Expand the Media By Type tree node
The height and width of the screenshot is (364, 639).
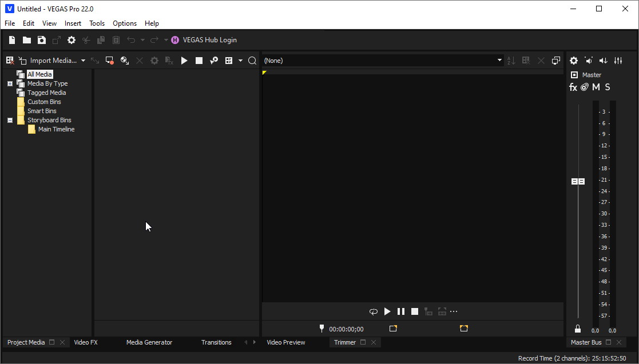[x=10, y=84]
